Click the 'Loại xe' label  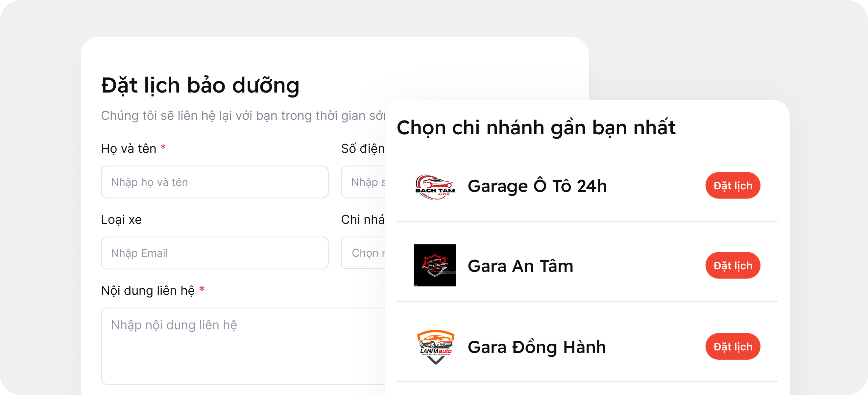pyautogui.click(x=121, y=220)
